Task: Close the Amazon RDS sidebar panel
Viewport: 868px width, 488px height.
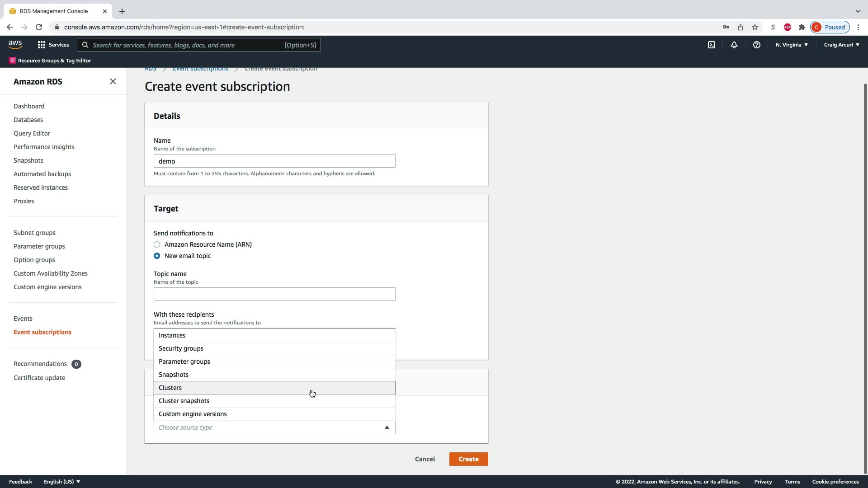Action: coord(113,81)
